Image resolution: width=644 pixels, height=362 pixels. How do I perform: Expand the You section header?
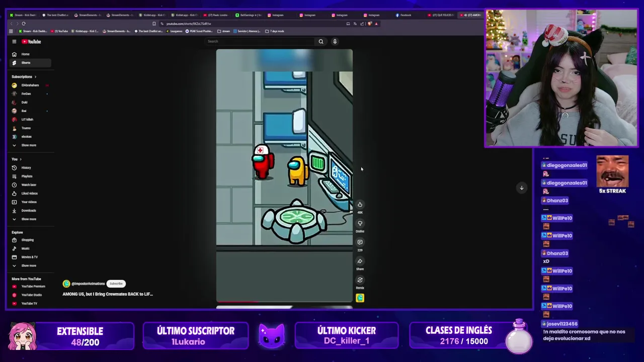16,159
